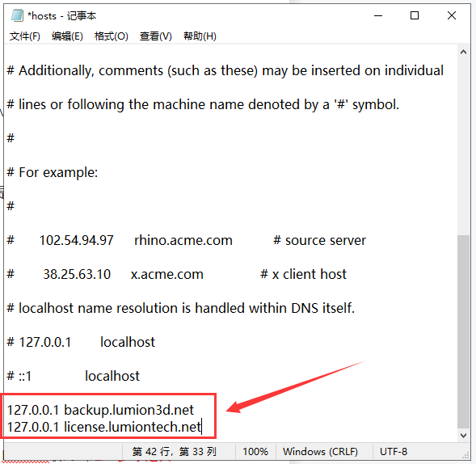
Task: Click the 'Windows (CRLF)' status entry
Action: (320, 452)
